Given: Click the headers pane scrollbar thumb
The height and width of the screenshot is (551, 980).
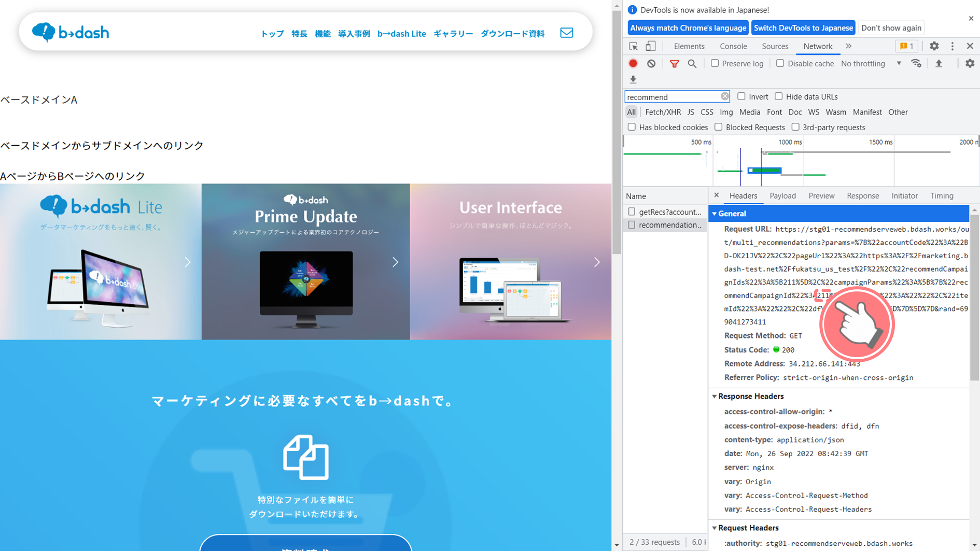Looking at the screenshot, I should tap(974, 297).
